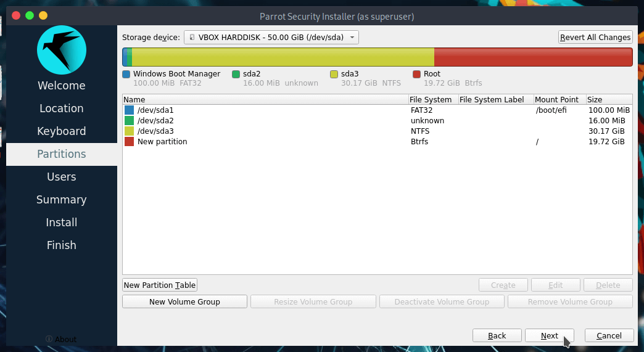Click the Parrot logo icon
Screen dimensions: 644x352
(61, 51)
